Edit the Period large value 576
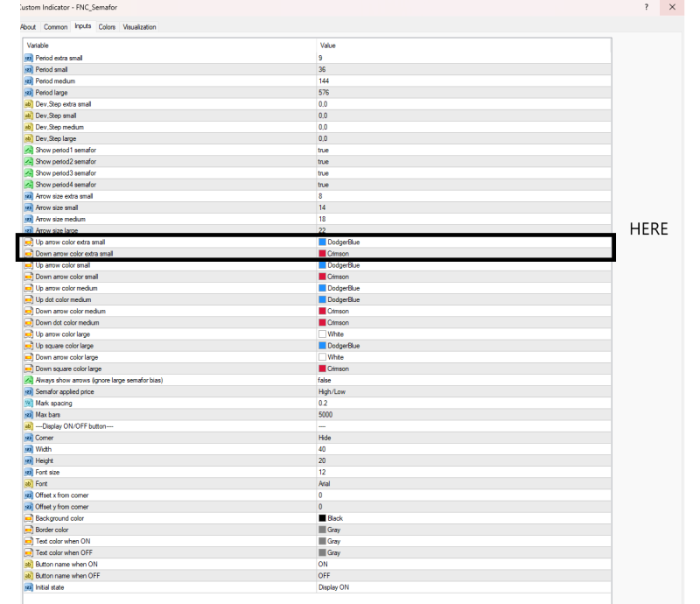Image resolution: width=700 pixels, height=604 pixels. coord(324,93)
